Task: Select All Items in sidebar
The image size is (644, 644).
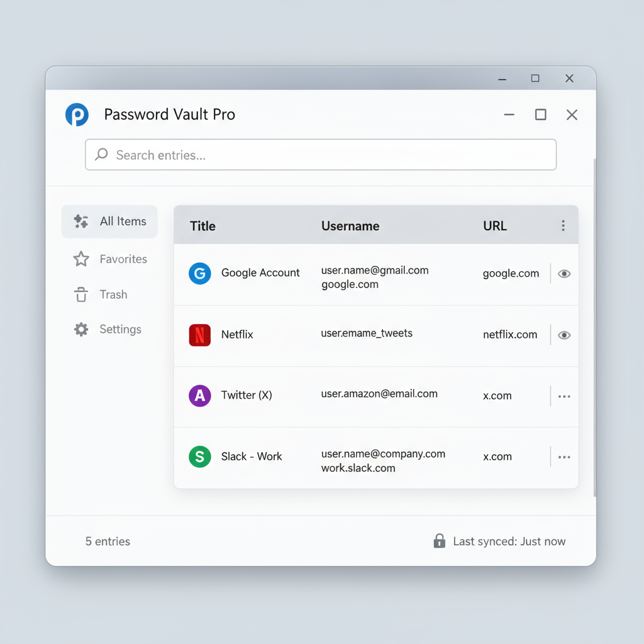Action: [109, 221]
